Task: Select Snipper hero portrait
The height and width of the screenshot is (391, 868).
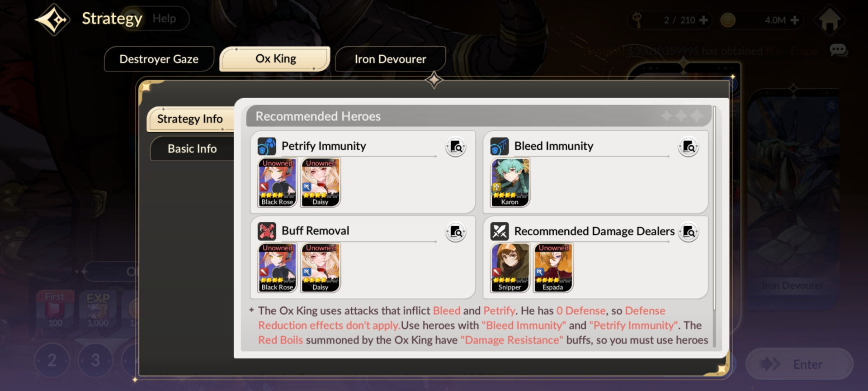Action: (510, 268)
